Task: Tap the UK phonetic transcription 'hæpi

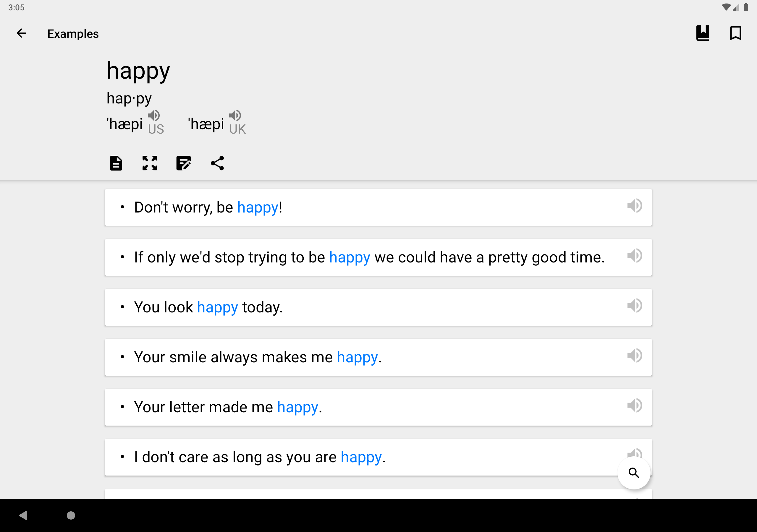Action: (x=206, y=124)
